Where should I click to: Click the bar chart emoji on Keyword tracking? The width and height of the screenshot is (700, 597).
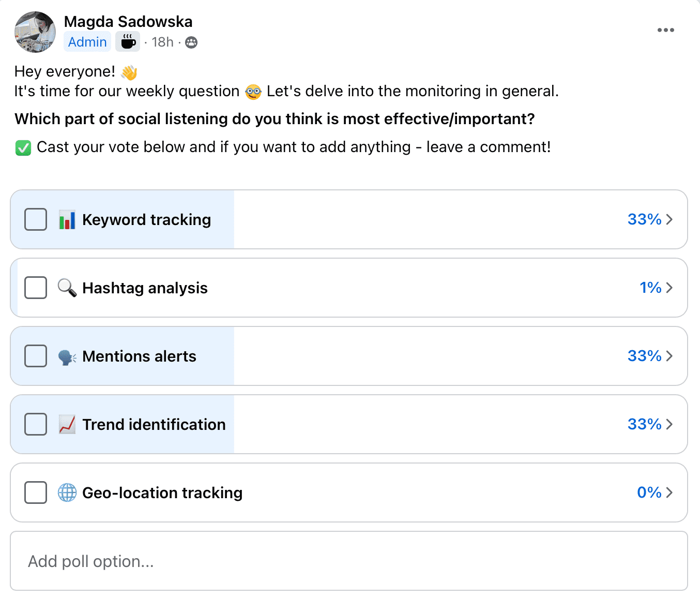pos(67,220)
